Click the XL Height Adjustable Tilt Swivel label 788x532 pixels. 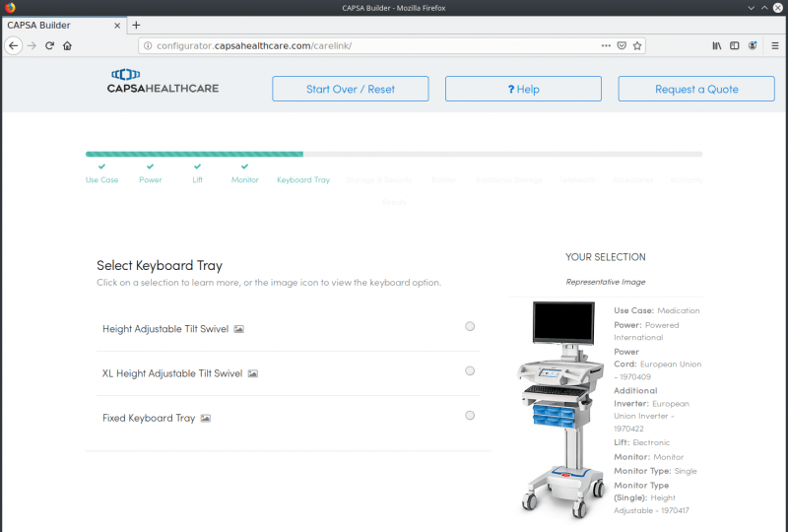(172, 373)
